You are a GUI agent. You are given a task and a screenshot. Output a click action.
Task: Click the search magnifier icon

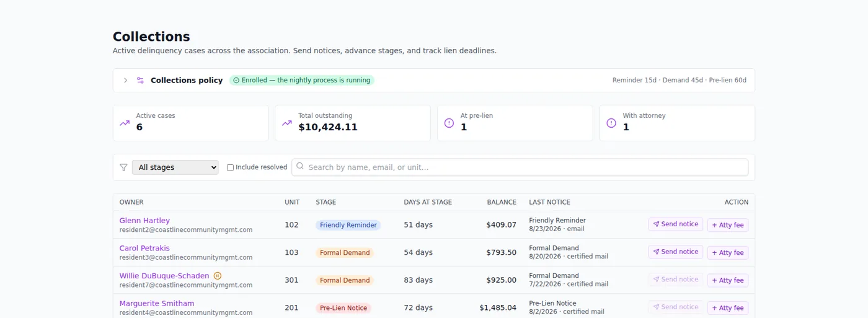(300, 167)
